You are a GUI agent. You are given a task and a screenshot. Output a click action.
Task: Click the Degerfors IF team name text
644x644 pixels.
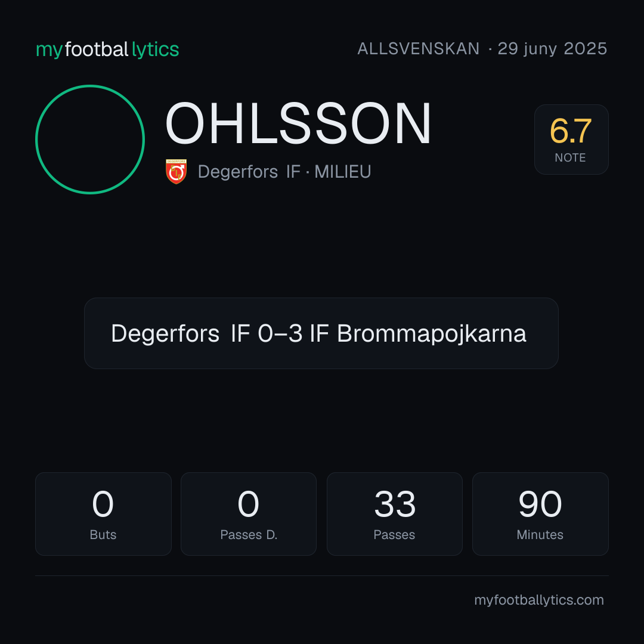tap(249, 172)
